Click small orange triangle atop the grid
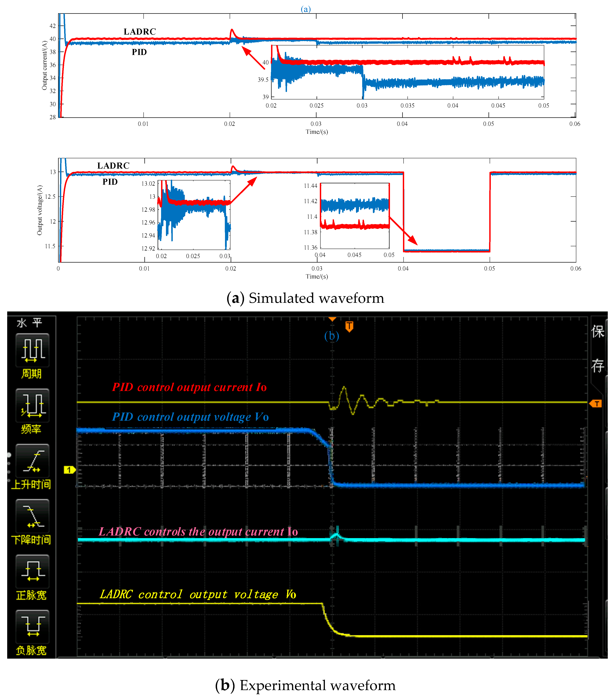This screenshot has width=614, height=700. click(x=332, y=319)
